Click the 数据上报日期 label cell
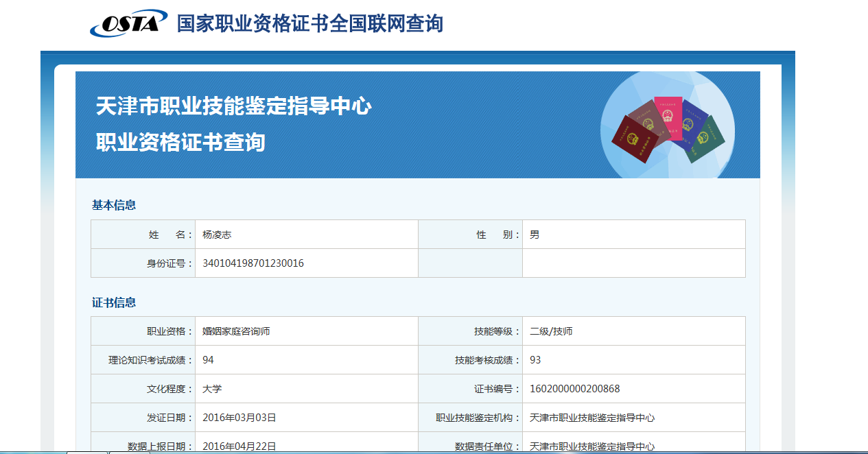This screenshot has width=868, height=454. pyautogui.click(x=143, y=443)
